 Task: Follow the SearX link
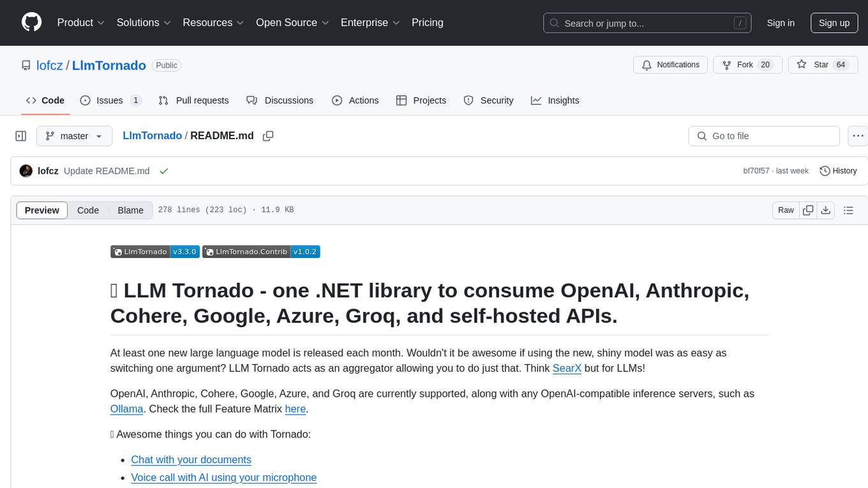[x=567, y=368]
